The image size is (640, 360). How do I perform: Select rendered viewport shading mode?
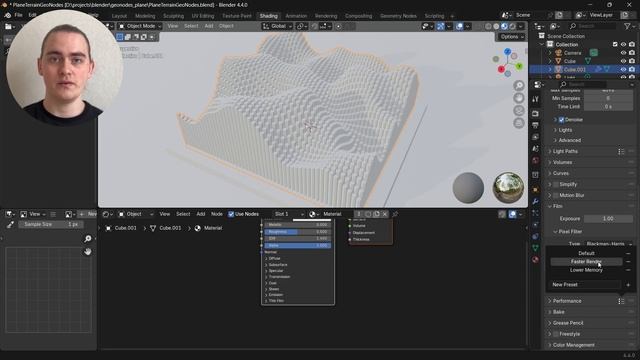click(512, 26)
